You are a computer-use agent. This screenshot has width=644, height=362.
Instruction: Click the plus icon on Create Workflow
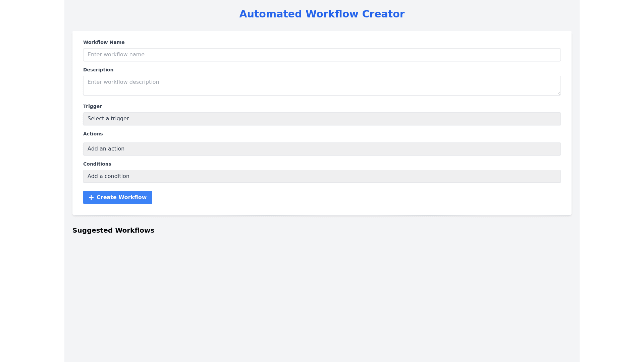point(91,197)
